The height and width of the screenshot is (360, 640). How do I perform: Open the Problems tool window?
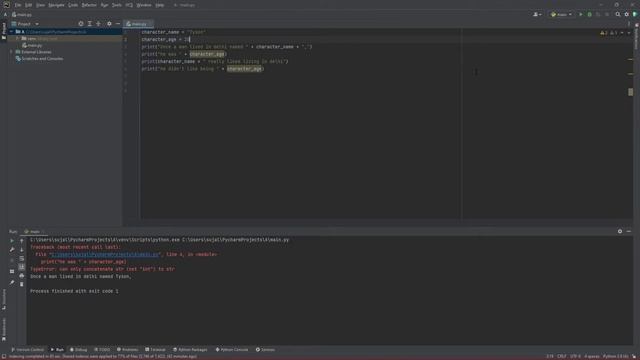click(128, 349)
